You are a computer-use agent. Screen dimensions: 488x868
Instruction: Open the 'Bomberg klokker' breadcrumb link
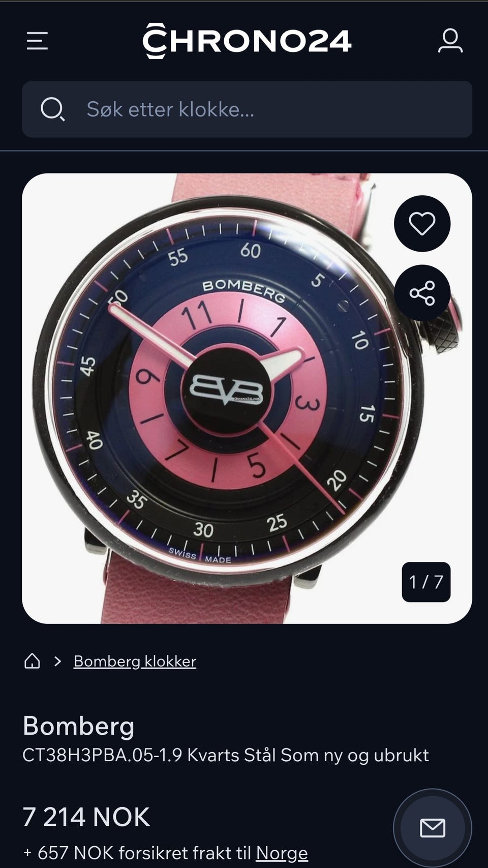coord(135,661)
